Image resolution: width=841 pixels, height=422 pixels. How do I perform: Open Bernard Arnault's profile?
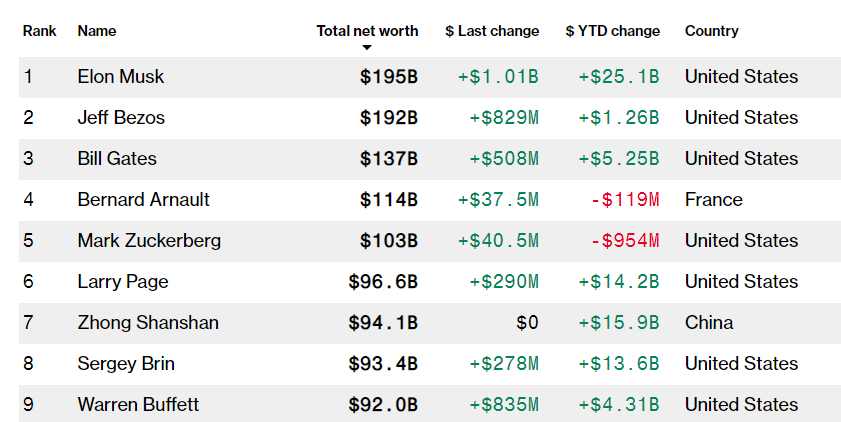coord(144,200)
